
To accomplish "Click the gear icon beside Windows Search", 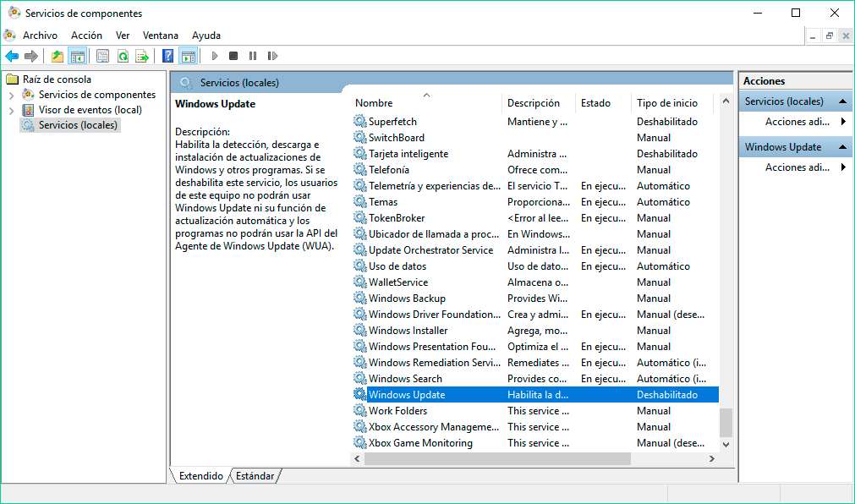I will tap(360, 378).
